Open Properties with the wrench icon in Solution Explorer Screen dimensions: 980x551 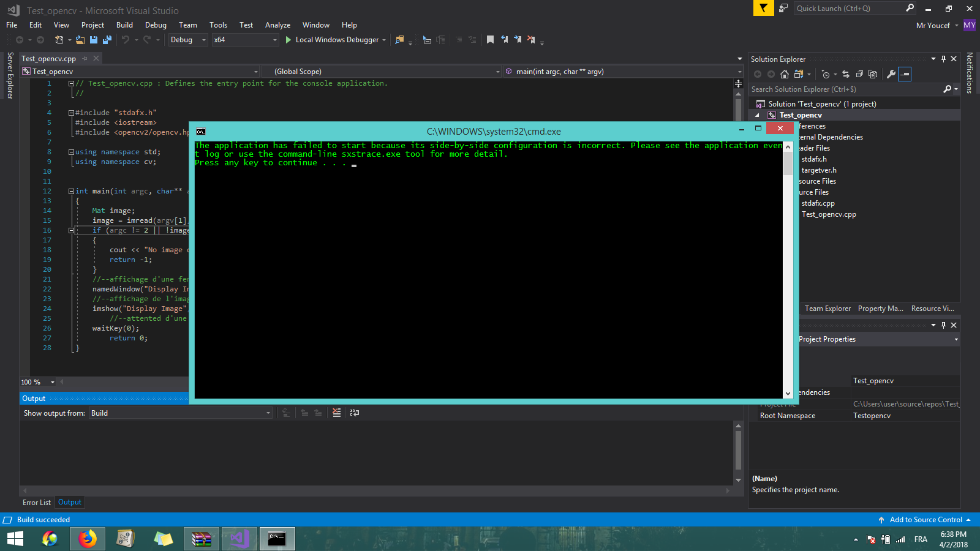(x=891, y=74)
